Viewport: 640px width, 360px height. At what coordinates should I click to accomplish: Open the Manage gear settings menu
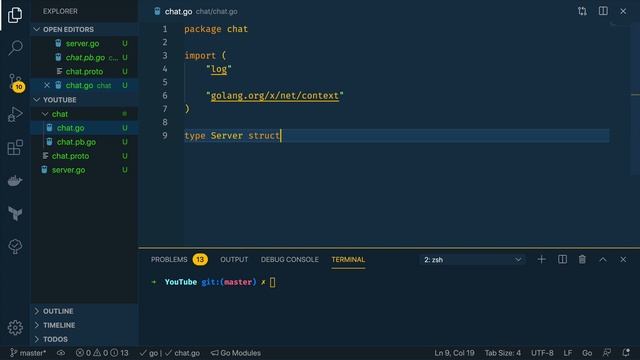point(15,327)
